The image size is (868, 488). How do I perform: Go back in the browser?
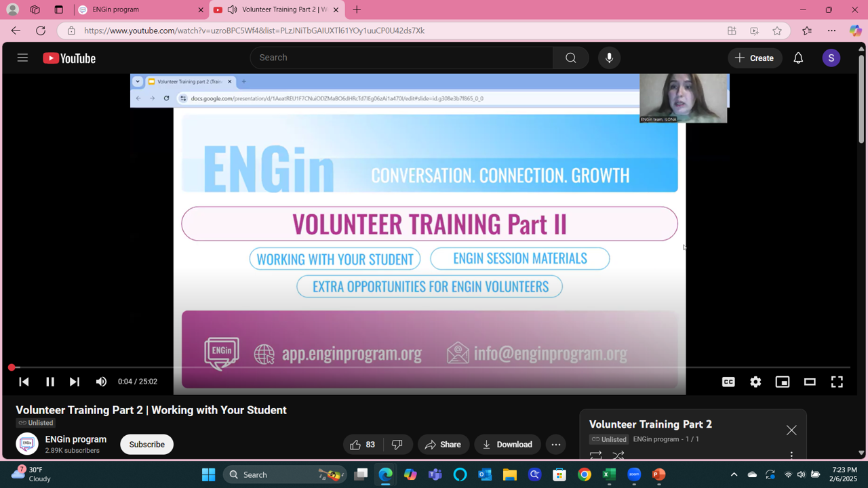[16, 30]
